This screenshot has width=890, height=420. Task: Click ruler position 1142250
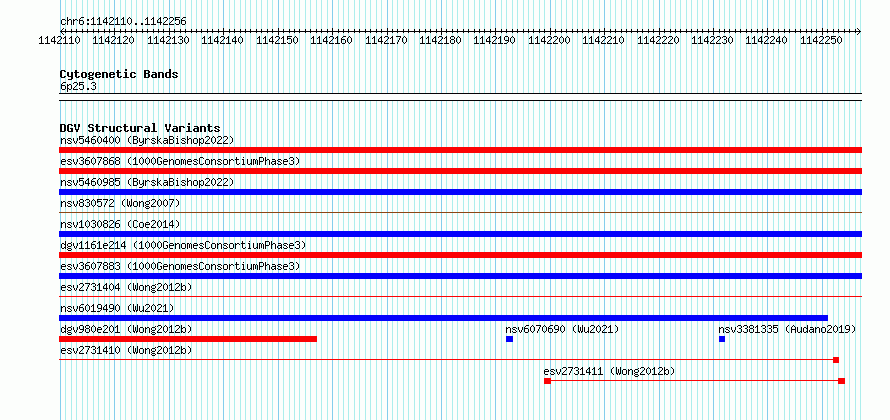point(822,40)
